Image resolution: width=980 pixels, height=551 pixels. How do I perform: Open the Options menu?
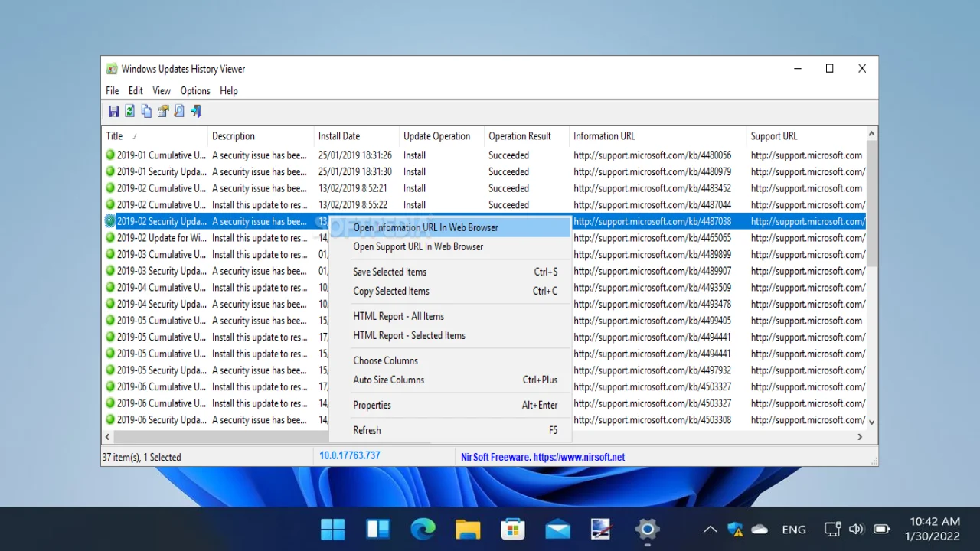[195, 90]
